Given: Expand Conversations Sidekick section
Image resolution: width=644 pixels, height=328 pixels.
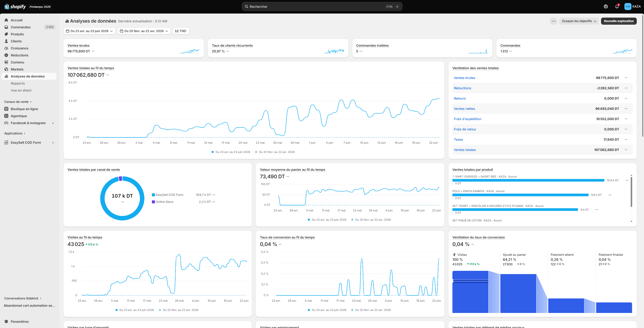Looking at the screenshot, I should (x=23, y=298).
